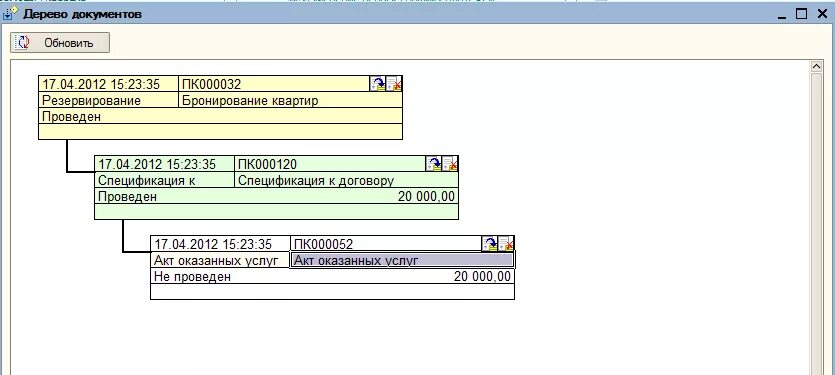
Task: Click the blue arrow icon beside ПК000120
Action: pyautogui.click(x=434, y=164)
